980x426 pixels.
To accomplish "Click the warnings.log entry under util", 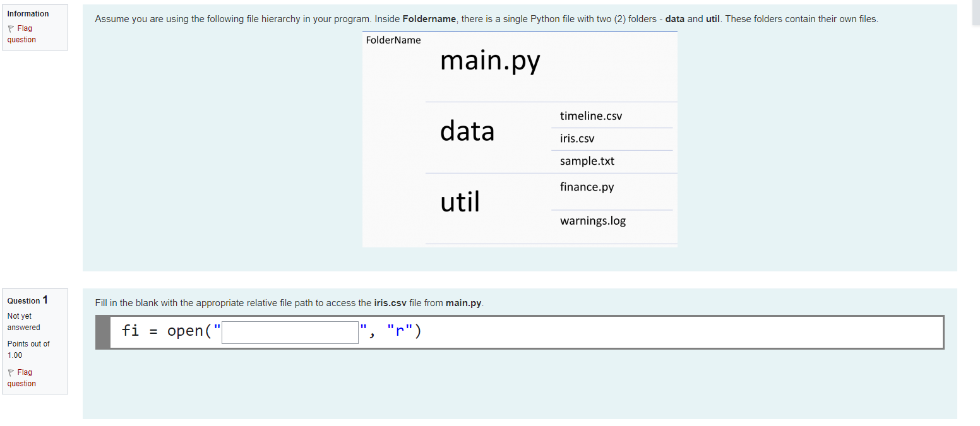I will pos(592,220).
